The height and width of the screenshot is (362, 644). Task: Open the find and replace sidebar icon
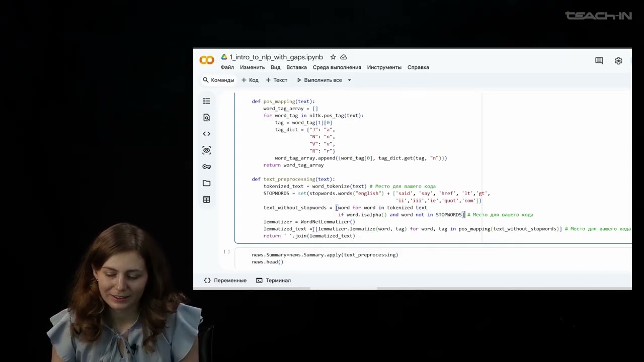coord(206,117)
